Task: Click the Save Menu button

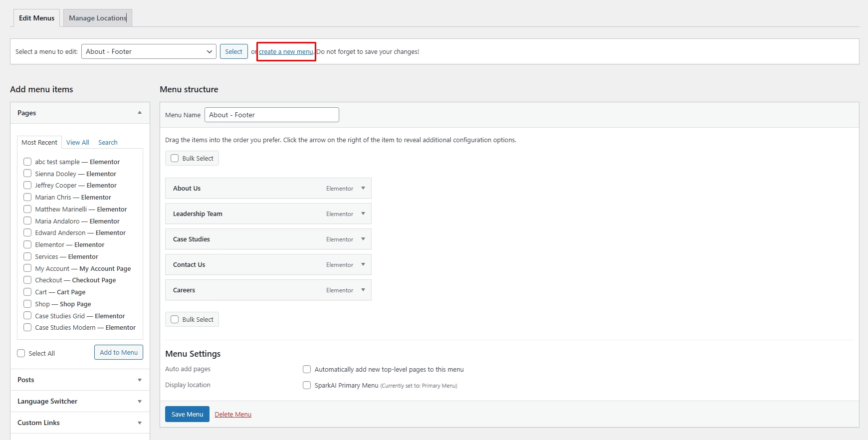Action: [187, 414]
